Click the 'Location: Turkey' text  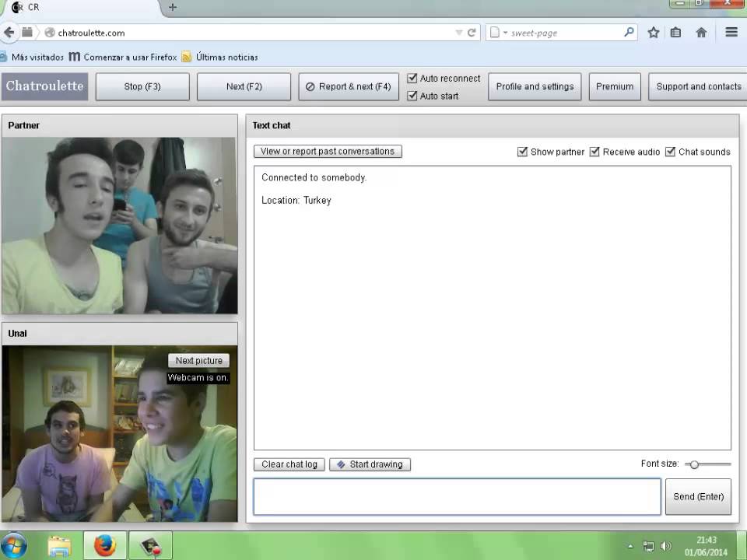[296, 201]
